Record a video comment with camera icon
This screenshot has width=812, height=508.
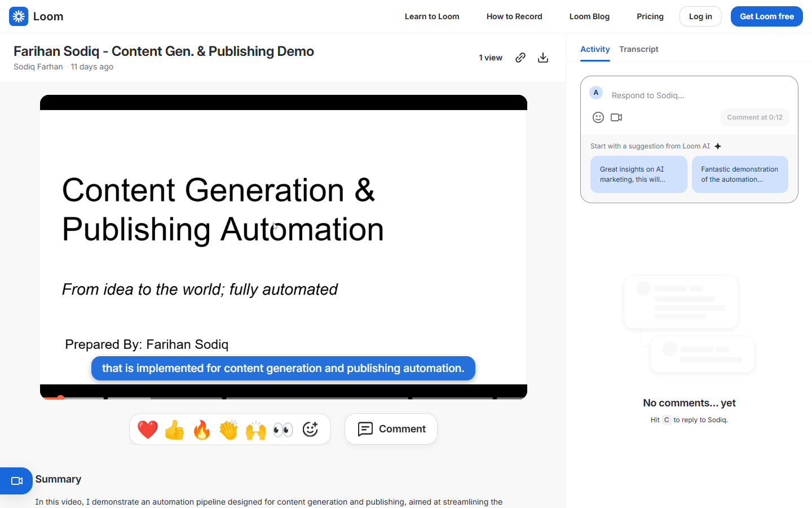point(616,117)
